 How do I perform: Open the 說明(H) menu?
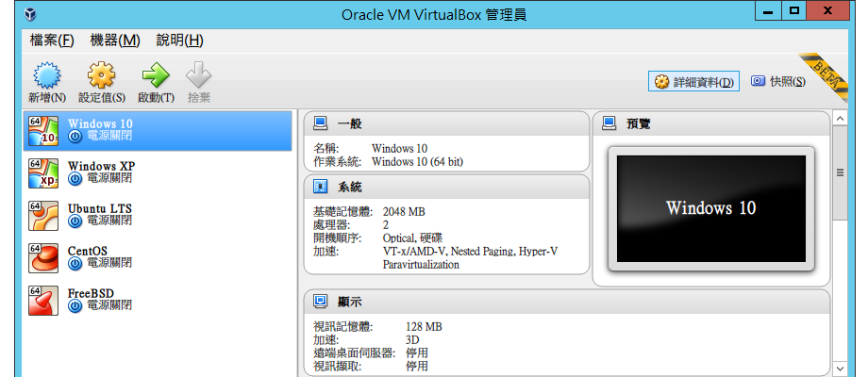tap(180, 41)
